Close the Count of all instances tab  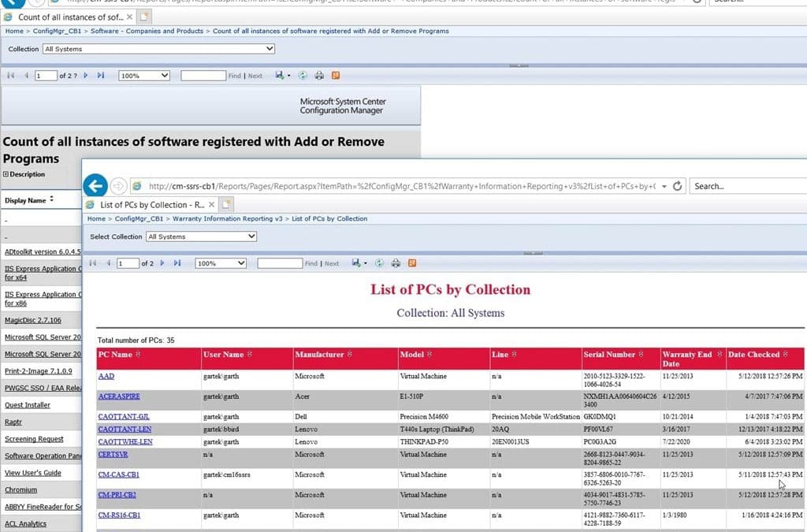click(x=130, y=17)
